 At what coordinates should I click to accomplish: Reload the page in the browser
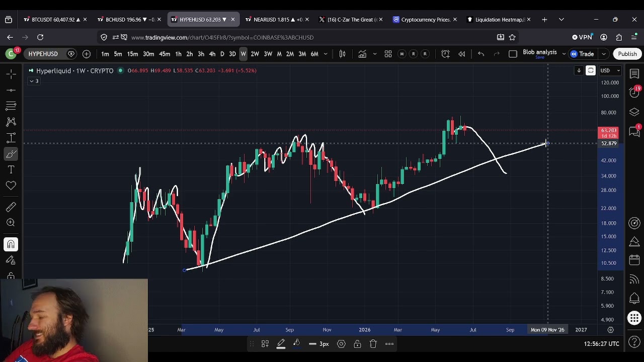click(40, 37)
